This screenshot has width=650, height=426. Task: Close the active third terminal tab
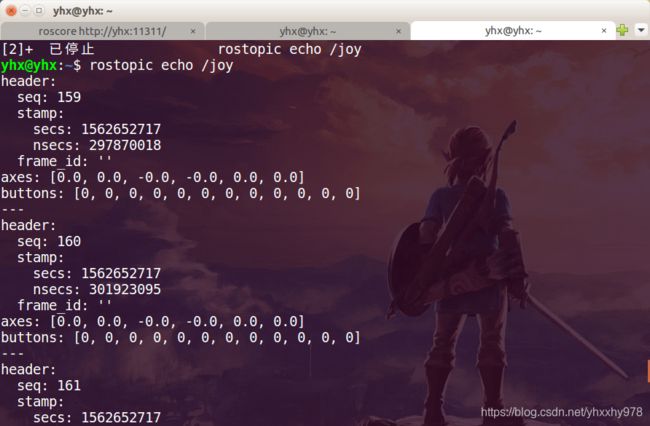point(604,31)
